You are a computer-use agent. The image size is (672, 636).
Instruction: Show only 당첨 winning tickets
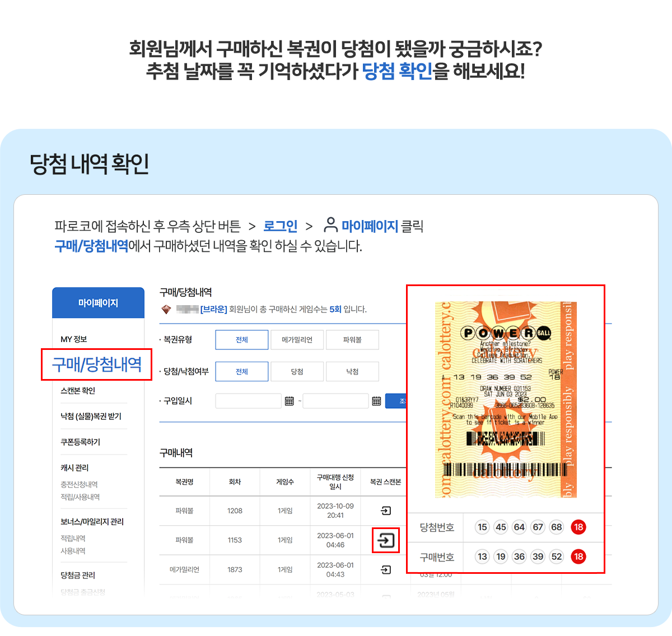[297, 372]
